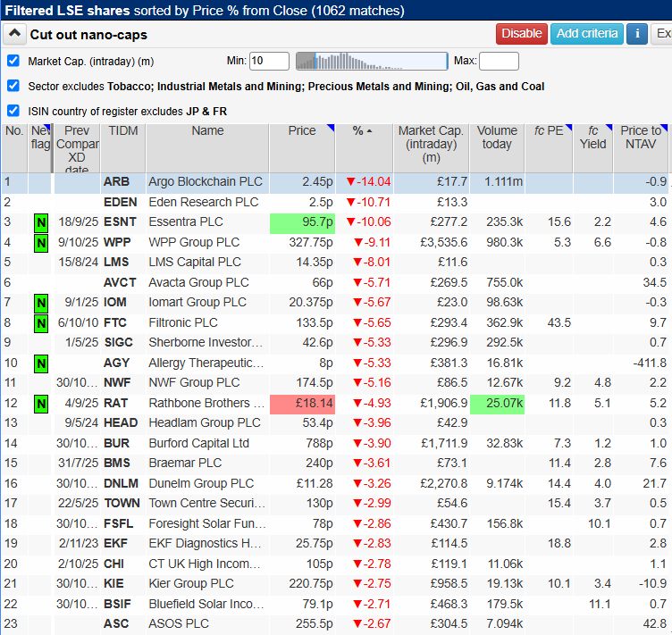672x635 pixels.
Task: Click the No. column header
Action: (x=14, y=148)
